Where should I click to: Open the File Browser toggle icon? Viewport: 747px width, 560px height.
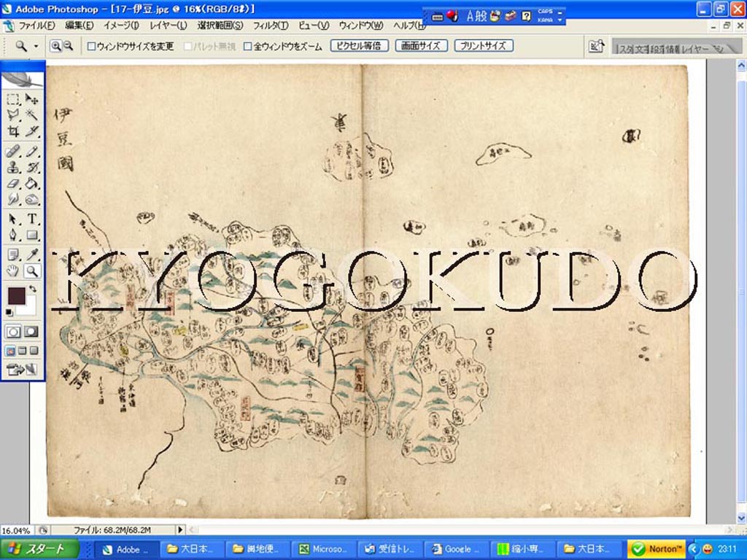coord(596,46)
